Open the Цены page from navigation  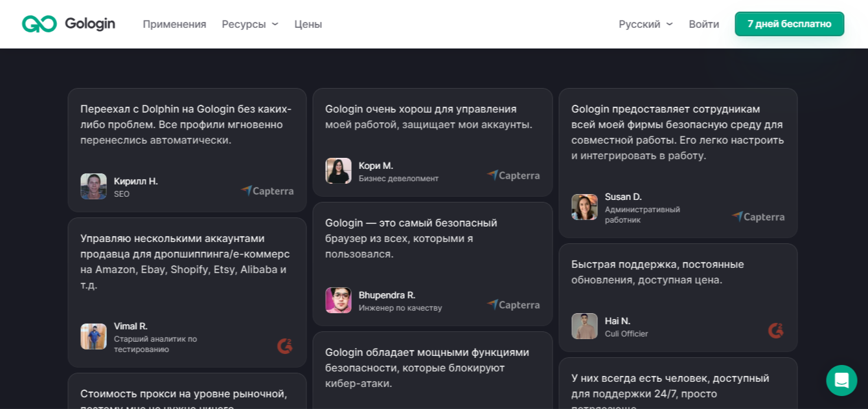point(308,24)
